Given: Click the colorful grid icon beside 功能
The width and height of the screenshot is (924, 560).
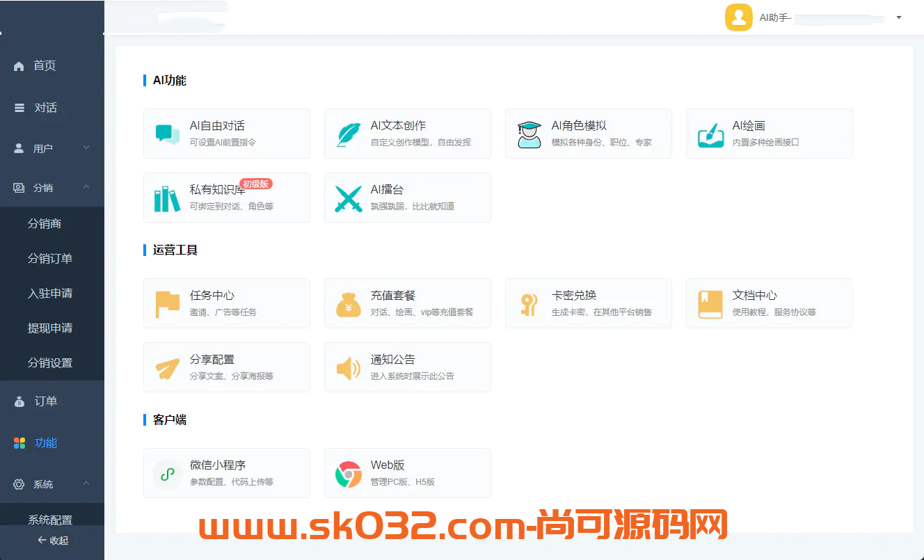Looking at the screenshot, I should [19, 443].
